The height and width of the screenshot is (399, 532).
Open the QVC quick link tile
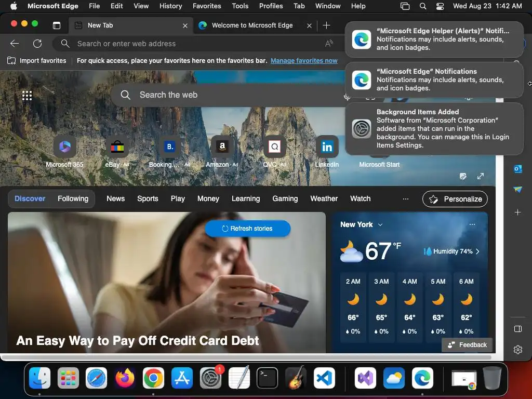pos(274,147)
